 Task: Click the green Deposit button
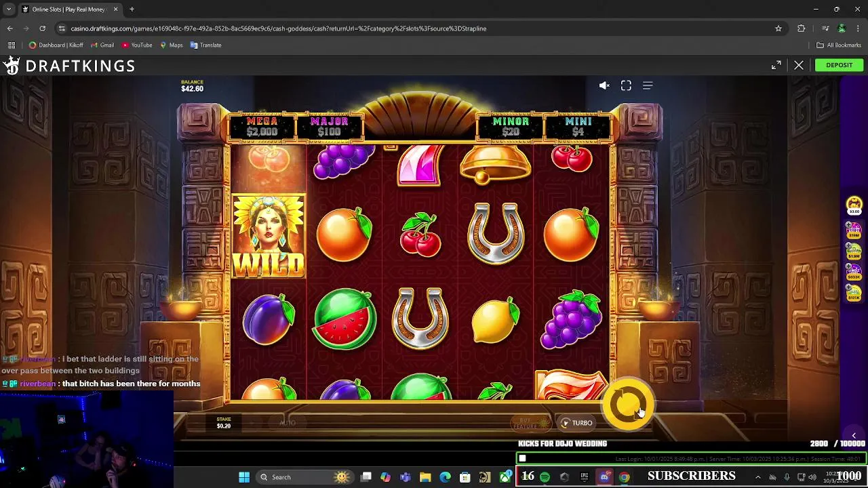pyautogui.click(x=839, y=65)
